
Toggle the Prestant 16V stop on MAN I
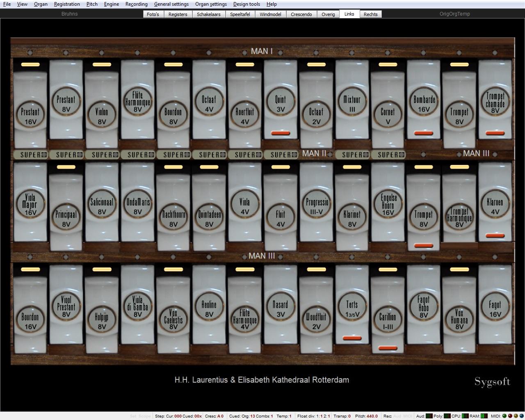click(x=30, y=115)
